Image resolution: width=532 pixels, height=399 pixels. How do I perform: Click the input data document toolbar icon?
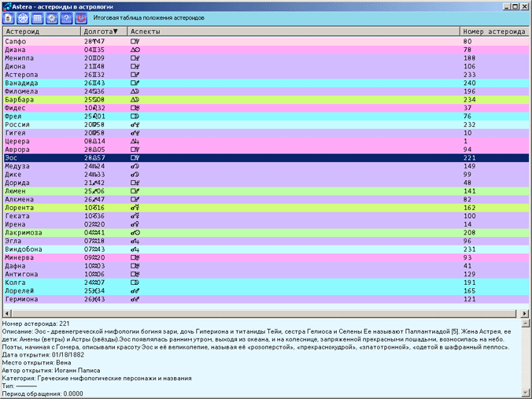coord(9,17)
